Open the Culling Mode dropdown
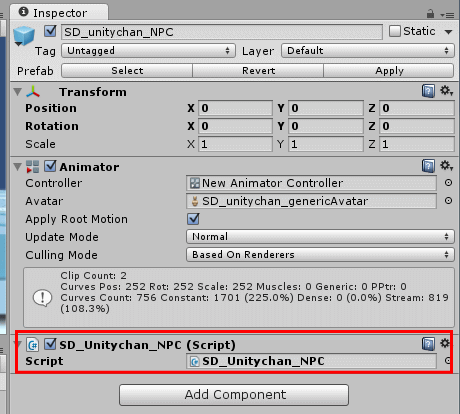 320,255
